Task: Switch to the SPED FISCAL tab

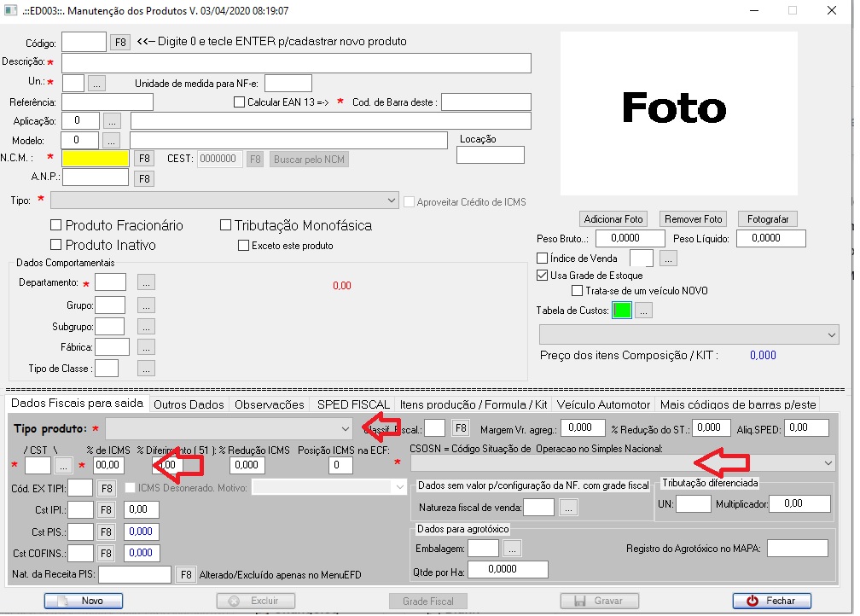Action: pyautogui.click(x=353, y=404)
